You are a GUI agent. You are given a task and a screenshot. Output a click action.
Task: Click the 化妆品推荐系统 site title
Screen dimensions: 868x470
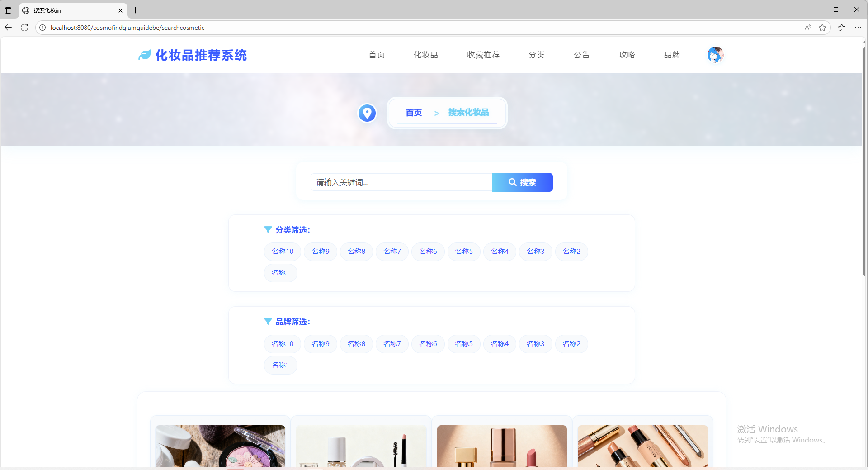[201, 55]
